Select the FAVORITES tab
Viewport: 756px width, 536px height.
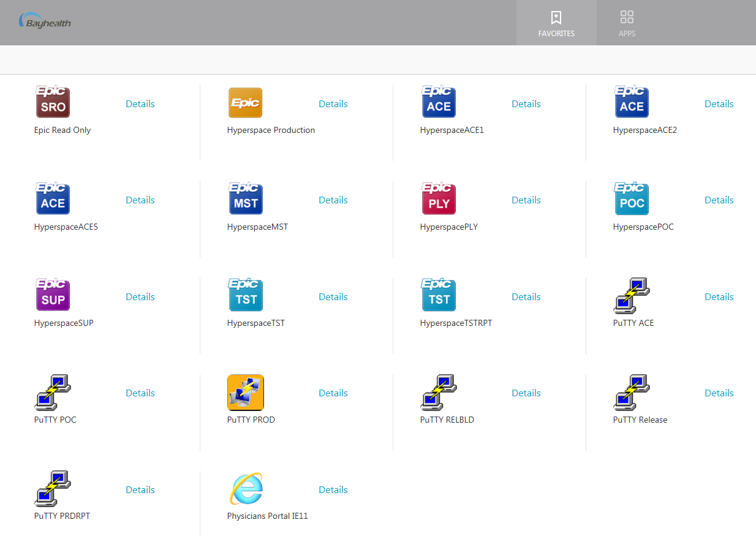tap(556, 23)
